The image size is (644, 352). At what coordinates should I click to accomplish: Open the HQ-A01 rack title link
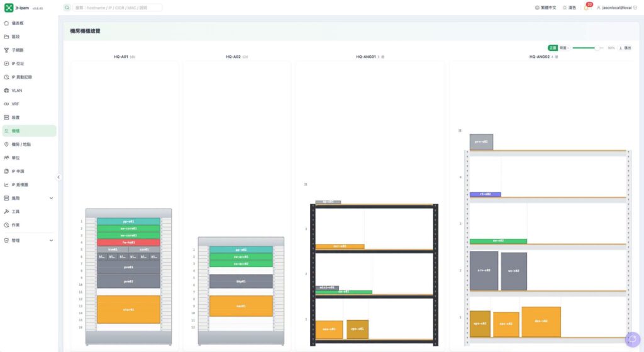[121, 57]
